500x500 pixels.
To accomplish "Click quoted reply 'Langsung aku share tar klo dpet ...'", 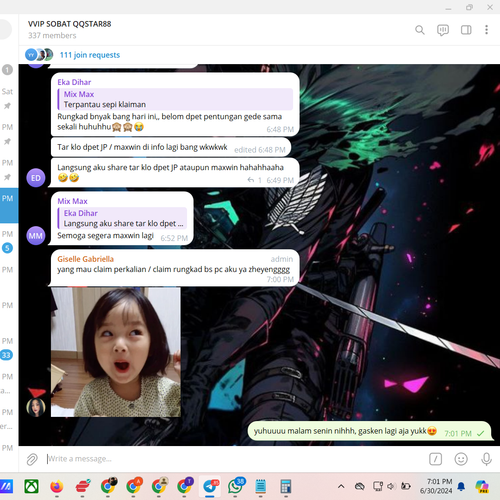I will 122,218.
